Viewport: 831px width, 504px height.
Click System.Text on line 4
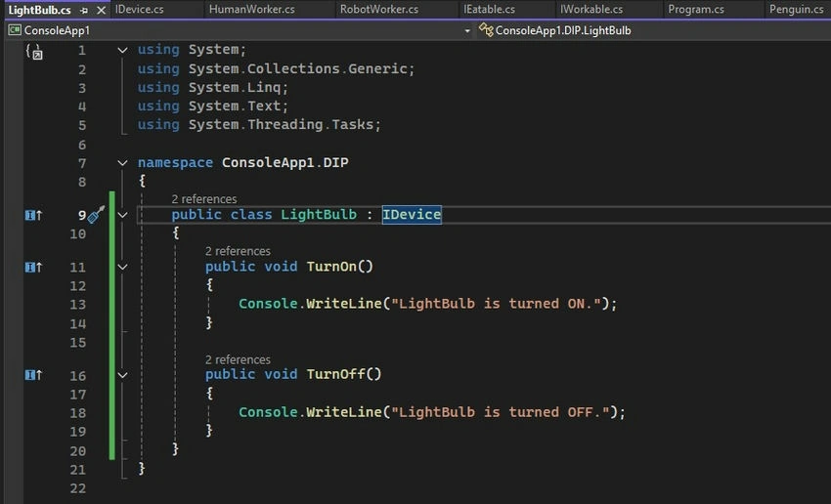[235, 105]
